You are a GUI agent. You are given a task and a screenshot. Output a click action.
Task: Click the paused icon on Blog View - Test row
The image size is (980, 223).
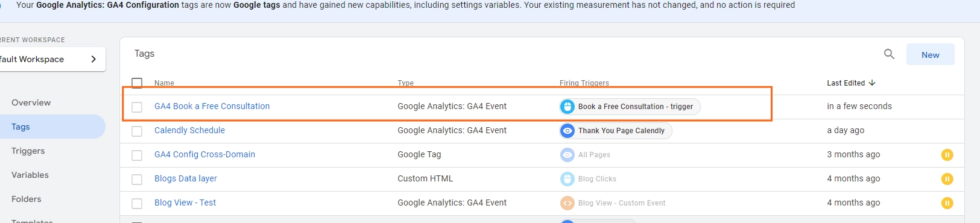pyautogui.click(x=947, y=203)
